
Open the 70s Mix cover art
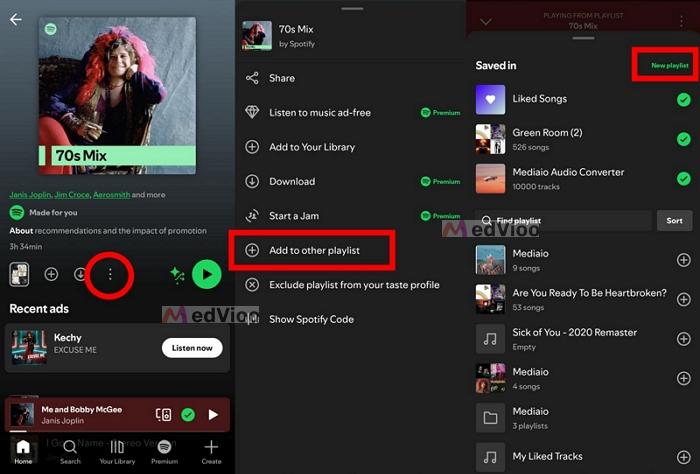pyautogui.click(x=117, y=96)
